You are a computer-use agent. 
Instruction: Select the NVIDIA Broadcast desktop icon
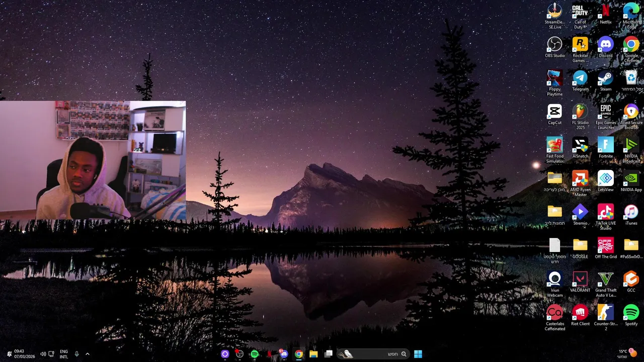point(631,150)
